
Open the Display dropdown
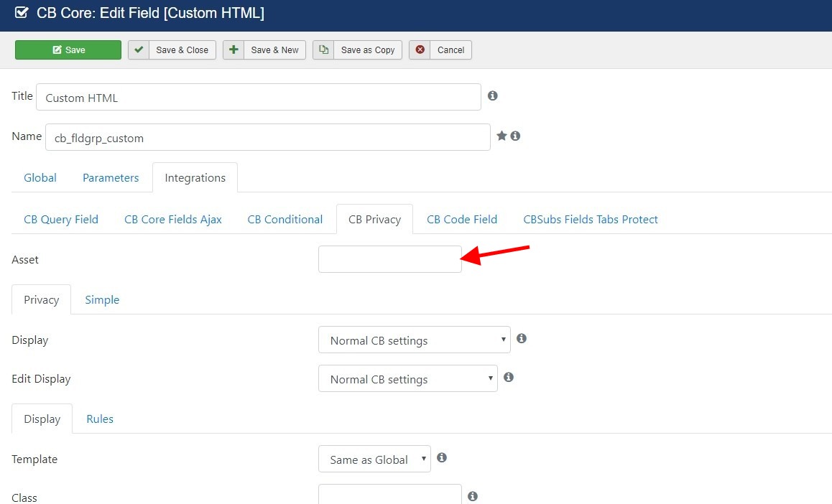click(x=415, y=340)
